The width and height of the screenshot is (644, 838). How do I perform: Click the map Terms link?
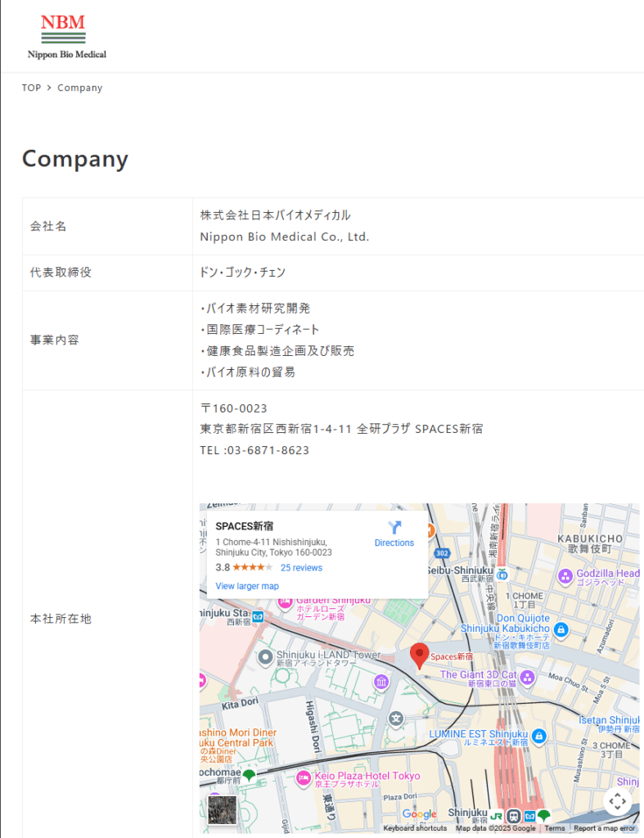click(x=555, y=828)
